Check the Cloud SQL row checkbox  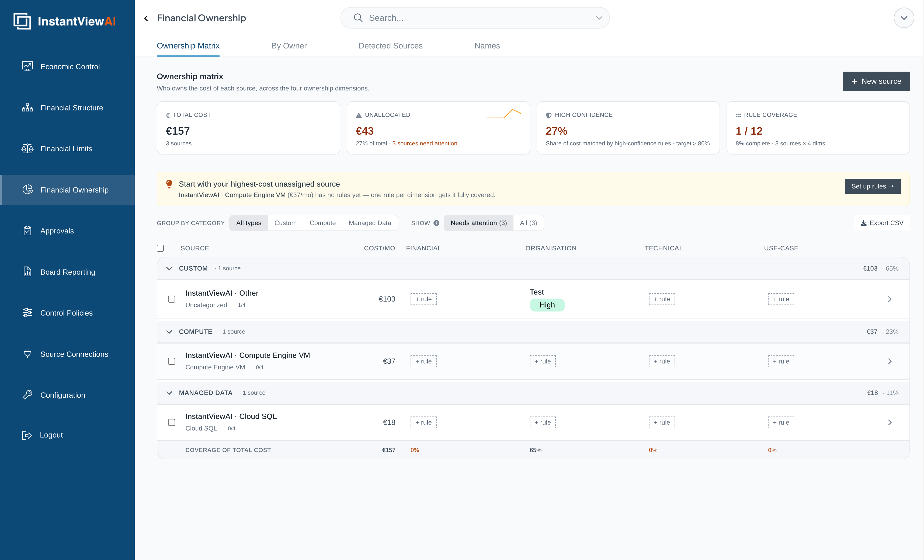(171, 422)
